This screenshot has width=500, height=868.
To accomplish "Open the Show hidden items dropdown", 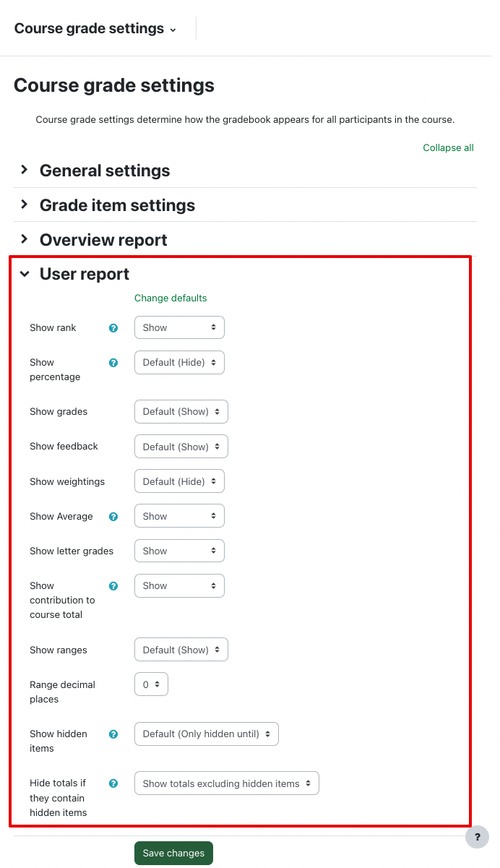I will 206,734.
